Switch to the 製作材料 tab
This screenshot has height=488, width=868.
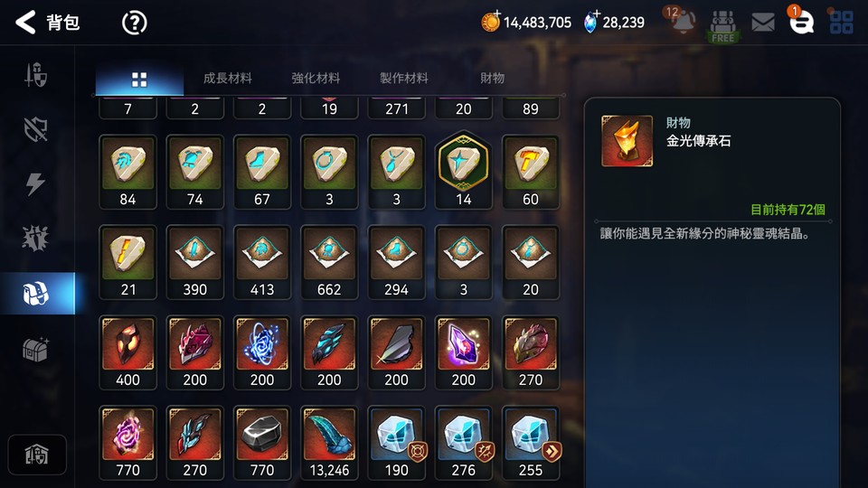pos(404,78)
